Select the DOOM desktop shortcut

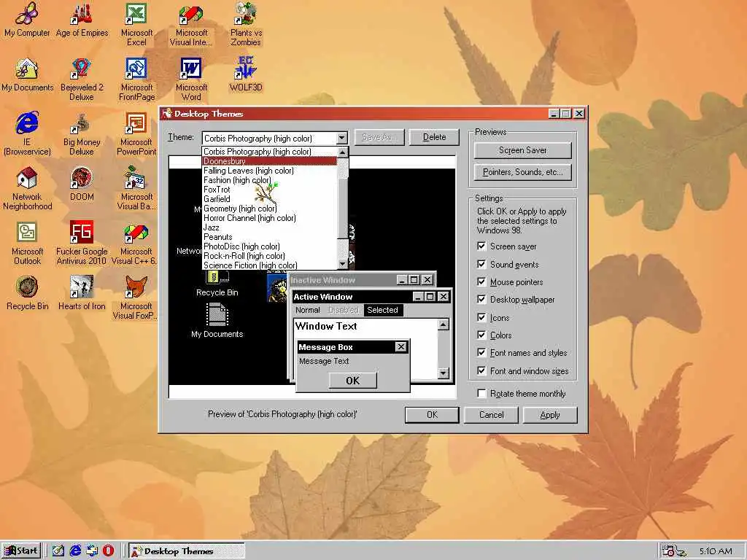[82, 183]
